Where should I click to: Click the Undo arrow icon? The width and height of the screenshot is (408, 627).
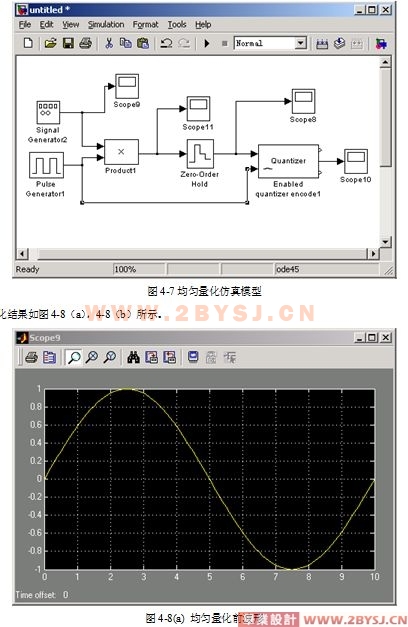point(166,43)
